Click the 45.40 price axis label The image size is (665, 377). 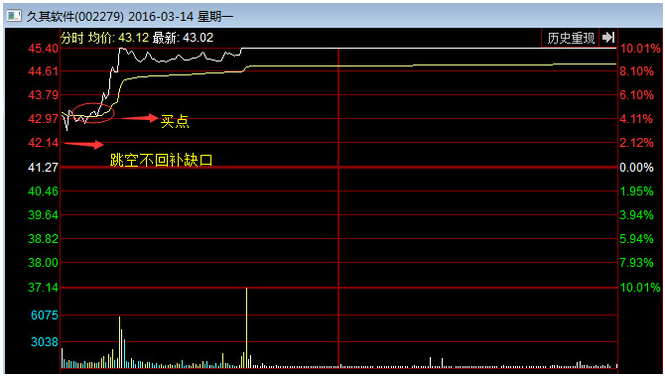tap(43, 49)
